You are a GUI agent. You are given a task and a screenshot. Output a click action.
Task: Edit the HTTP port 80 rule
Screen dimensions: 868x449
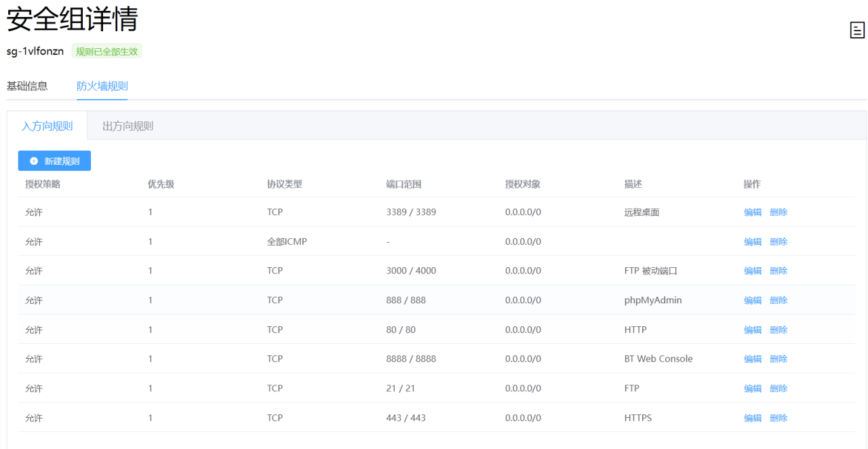[753, 330]
